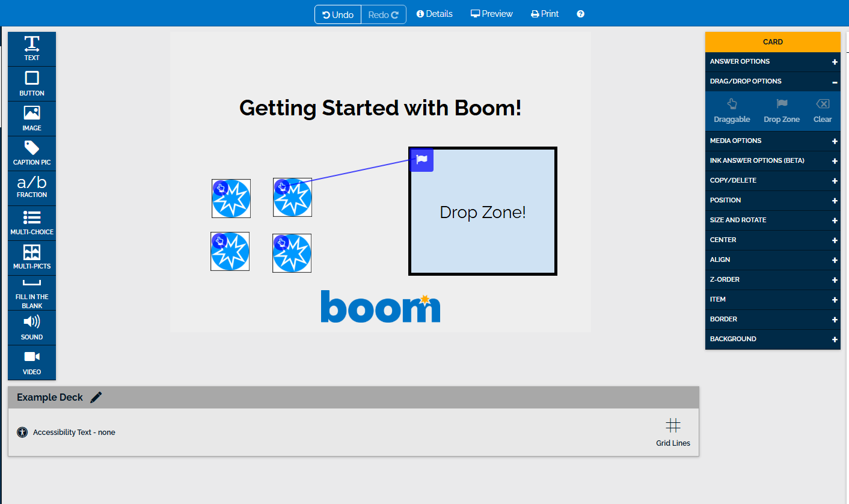Insert a Fraction element
The image size is (849, 504).
[32, 188]
